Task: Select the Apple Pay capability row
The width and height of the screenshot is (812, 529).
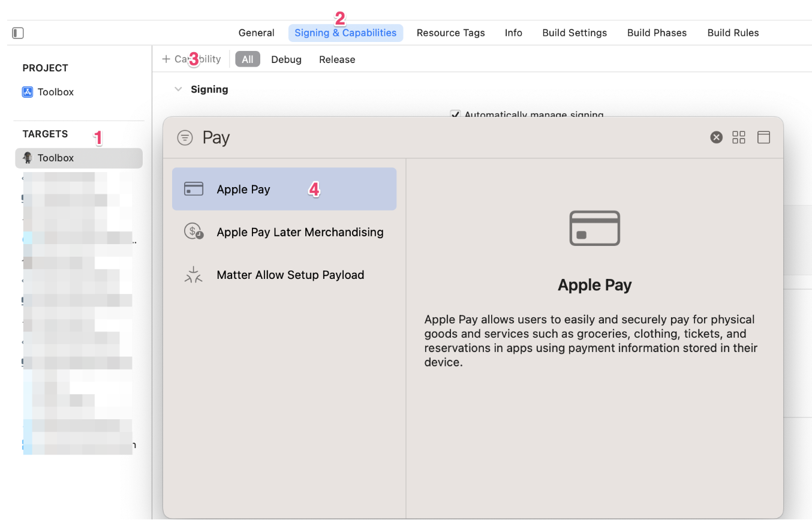Action: 284,189
